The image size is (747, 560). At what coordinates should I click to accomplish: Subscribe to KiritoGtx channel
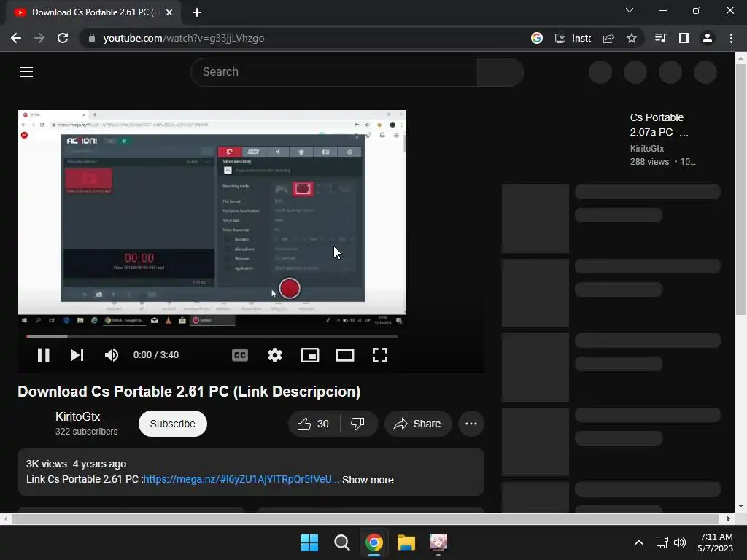point(172,424)
